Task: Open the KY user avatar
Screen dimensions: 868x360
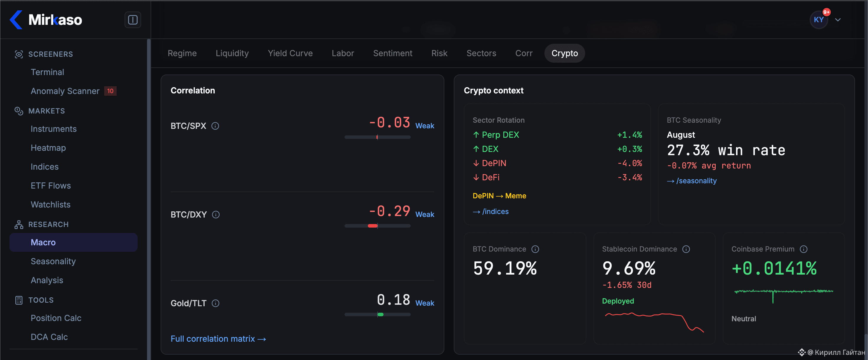Action: tap(819, 20)
